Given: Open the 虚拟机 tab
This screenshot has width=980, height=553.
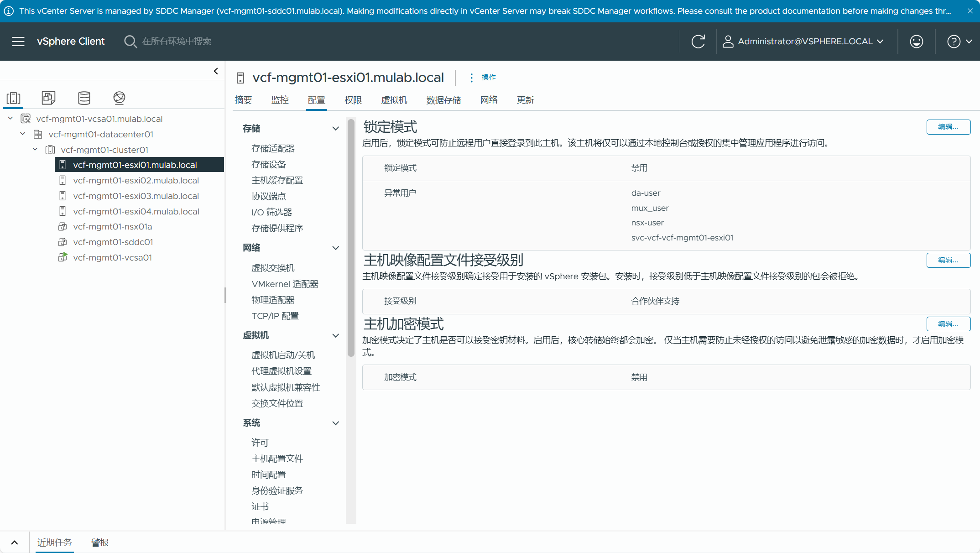Looking at the screenshot, I should pyautogui.click(x=394, y=100).
